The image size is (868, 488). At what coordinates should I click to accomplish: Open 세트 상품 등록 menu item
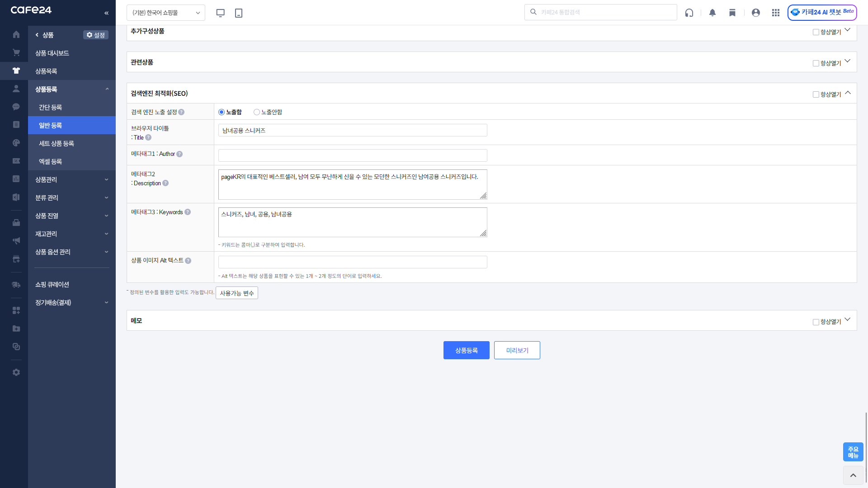57,143
